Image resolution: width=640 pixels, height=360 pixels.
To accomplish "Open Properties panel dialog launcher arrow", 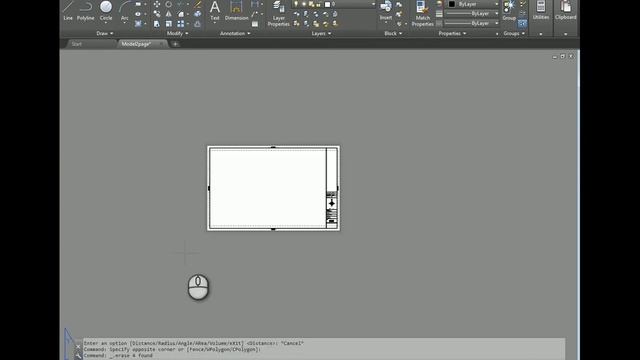I will [x=497, y=34].
